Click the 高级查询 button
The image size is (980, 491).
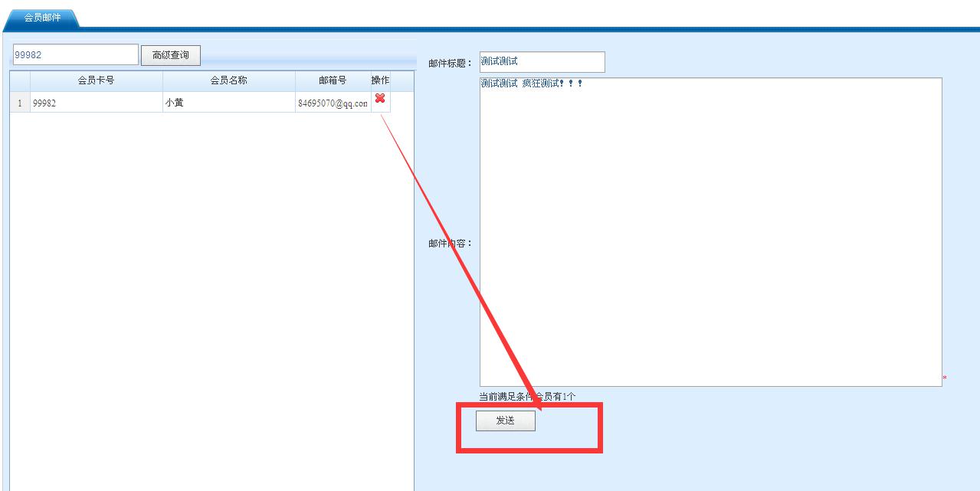[x=170, y=55]
